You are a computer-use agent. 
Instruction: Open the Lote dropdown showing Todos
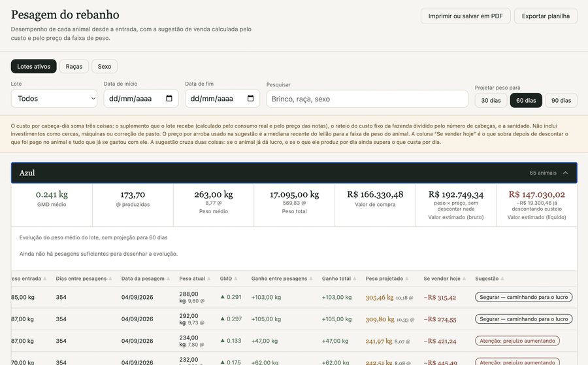(54, 98)
